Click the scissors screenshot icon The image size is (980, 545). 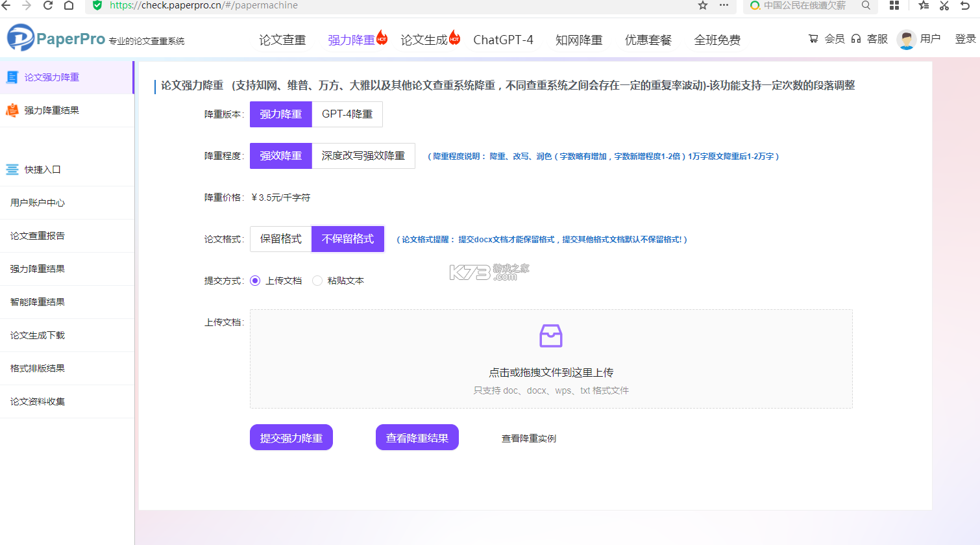click(944, 5)
